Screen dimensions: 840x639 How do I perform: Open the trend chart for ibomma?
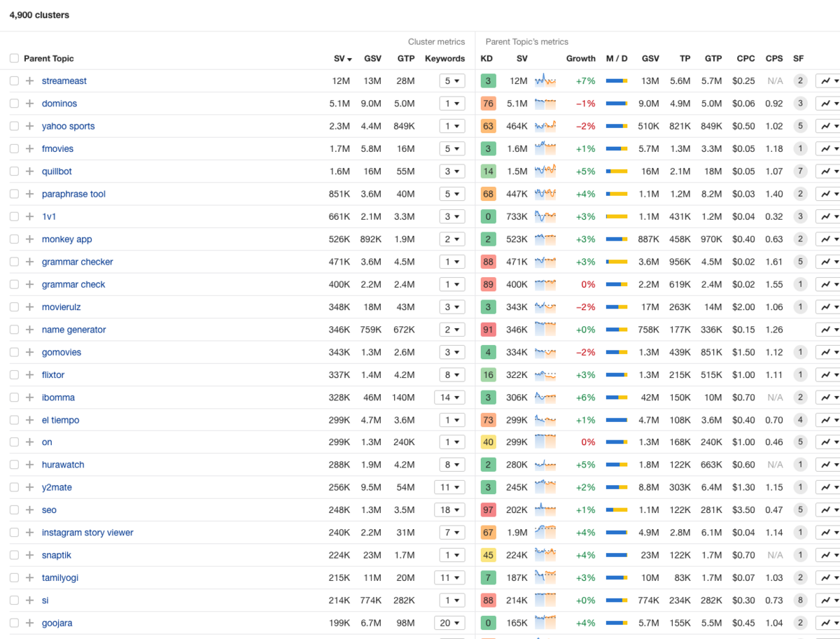point(826,397)
